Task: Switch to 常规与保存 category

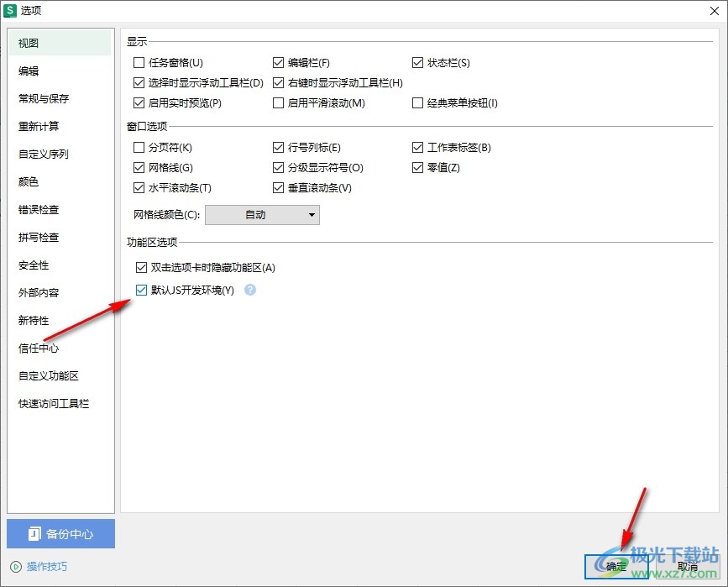Action: pyautogui.click(x=60, y=98)
